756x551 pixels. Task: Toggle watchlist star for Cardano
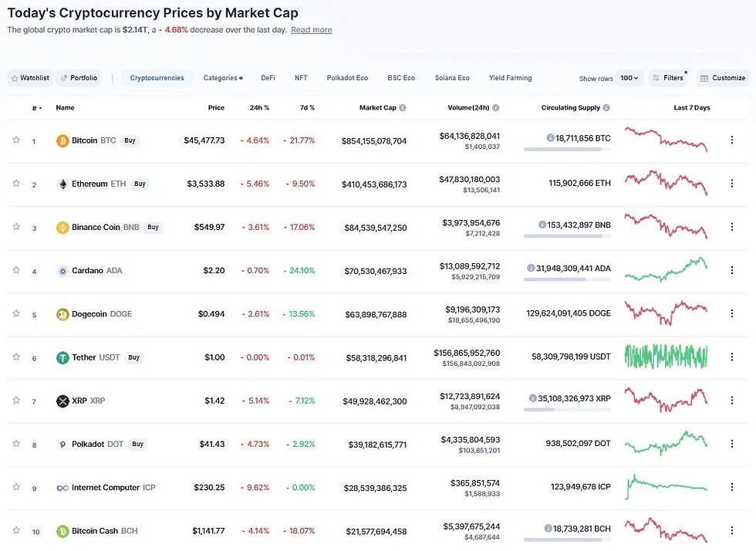point(16,270)
